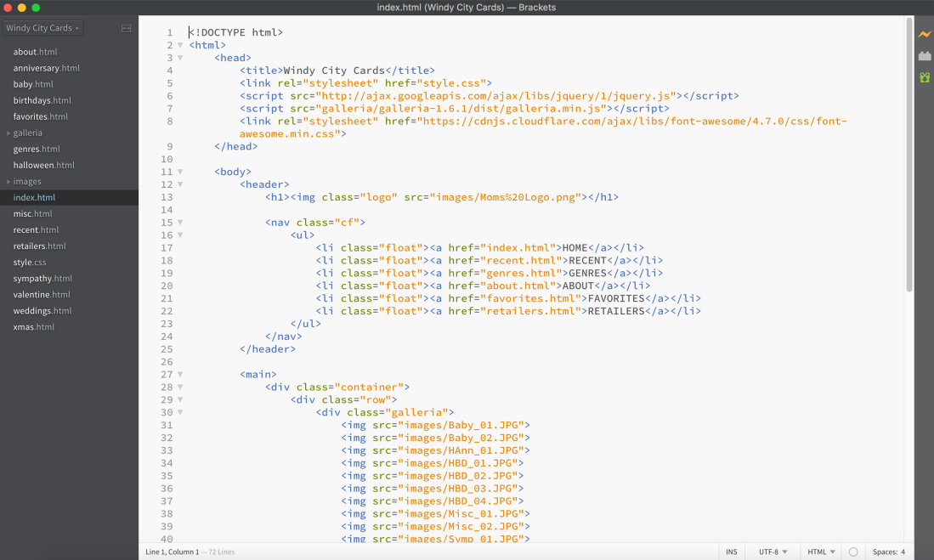Viewport: 934px width, 560px height.
Task: Click the indentation width number 4
Action: point(903,552)
